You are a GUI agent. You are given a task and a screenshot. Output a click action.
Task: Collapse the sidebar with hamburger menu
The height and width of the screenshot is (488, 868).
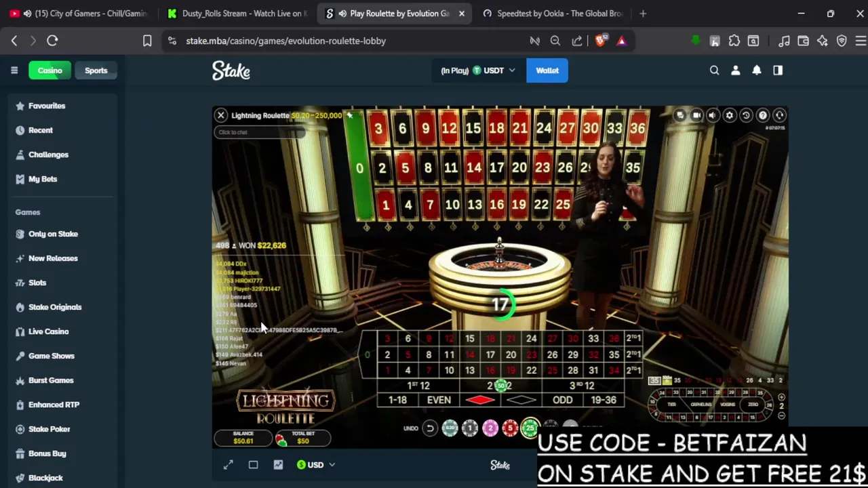click(14, 70)
